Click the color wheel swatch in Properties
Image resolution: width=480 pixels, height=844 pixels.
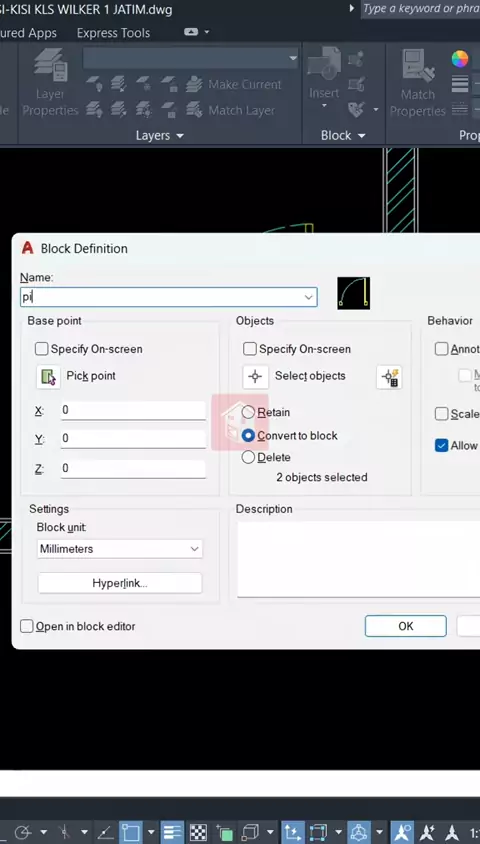460,59
